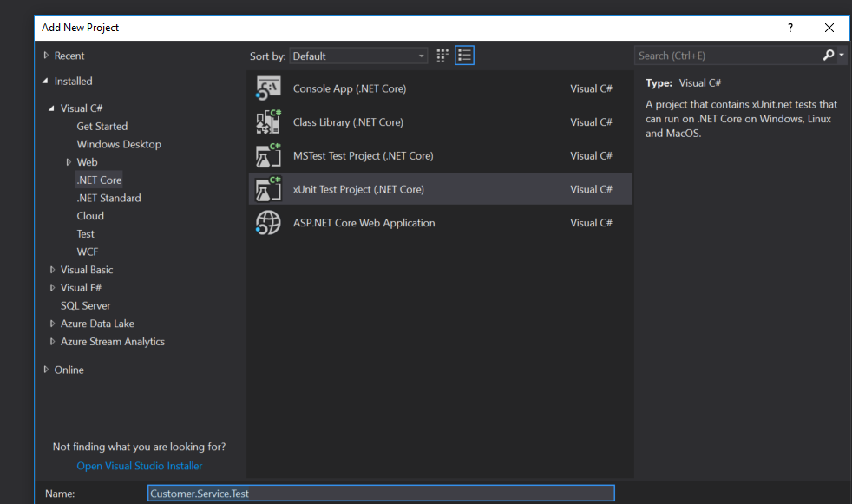This screenshot has height=504, width=852.
Task: Click the Installed label
Action: pyautogui.click(x=74, y=81)
